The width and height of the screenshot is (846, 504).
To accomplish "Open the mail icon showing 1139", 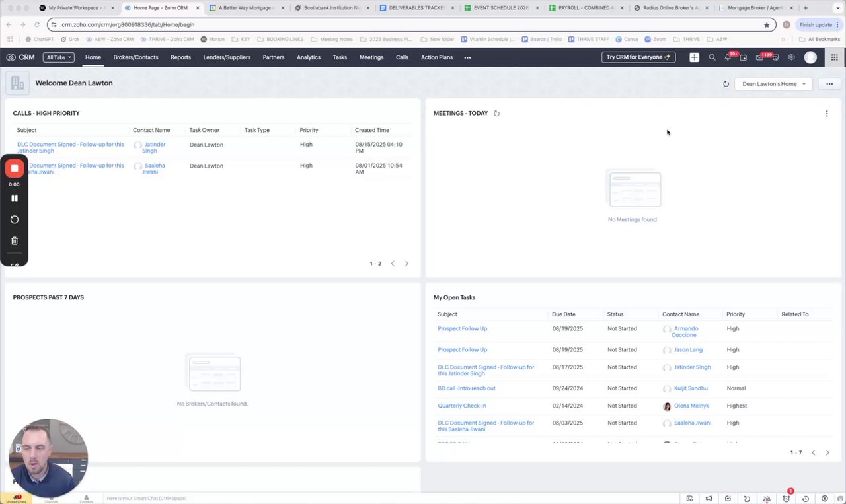I will click(759, 57).
